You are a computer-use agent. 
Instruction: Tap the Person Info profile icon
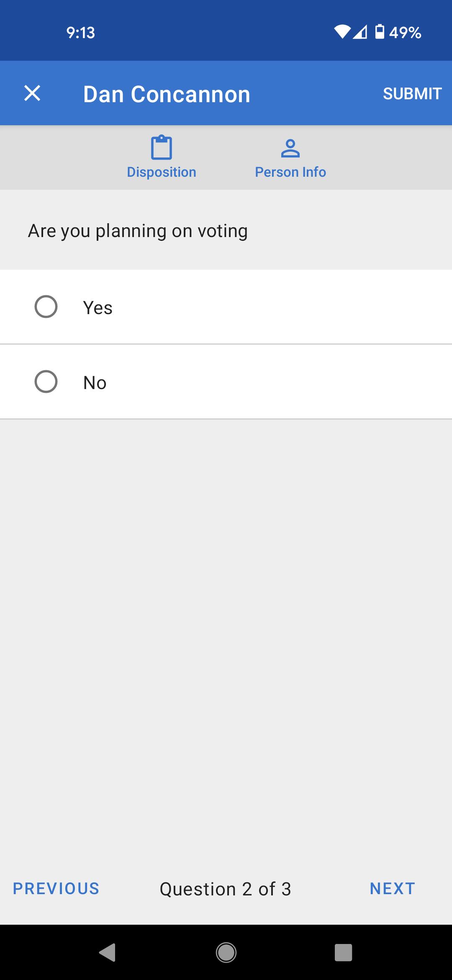coord(290,148)
